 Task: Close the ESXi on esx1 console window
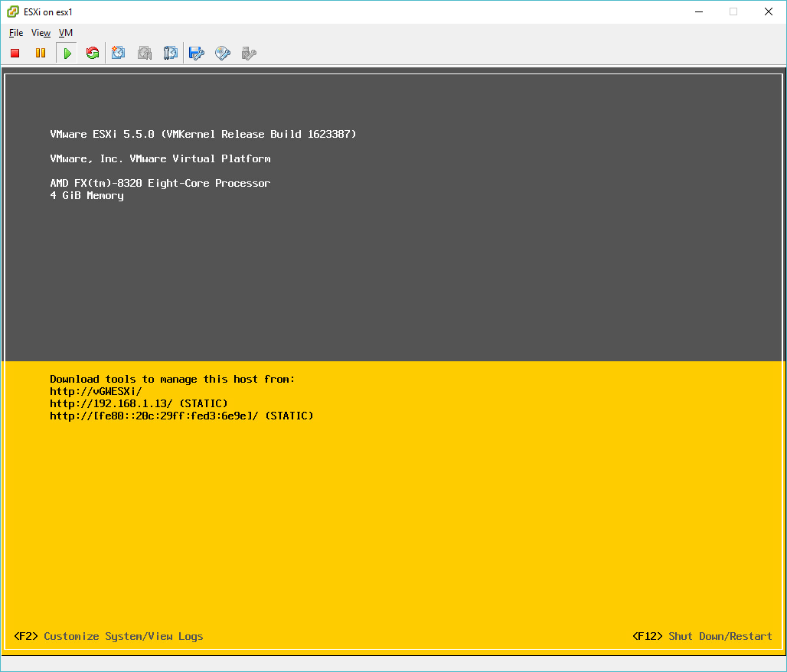coord(769,11)
